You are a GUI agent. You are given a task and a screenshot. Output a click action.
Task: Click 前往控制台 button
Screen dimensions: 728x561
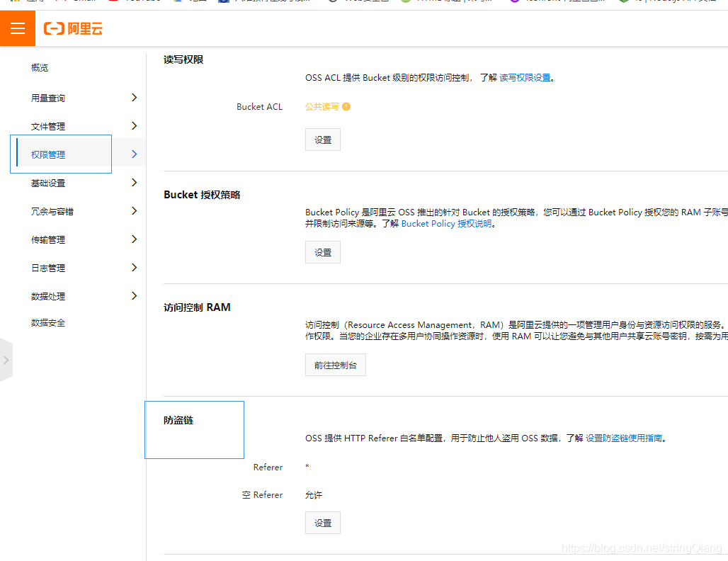click(x=335, y=365)
